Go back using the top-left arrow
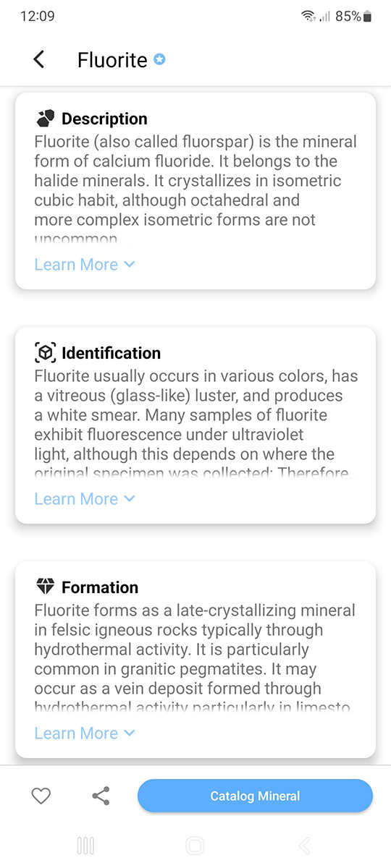The width and height of the screenshot is (391, 868). pos(39,59)
